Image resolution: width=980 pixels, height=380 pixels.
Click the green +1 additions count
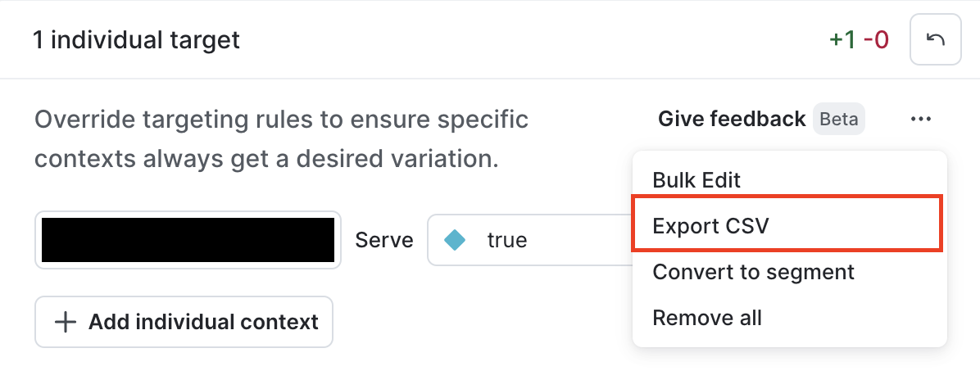842,39
